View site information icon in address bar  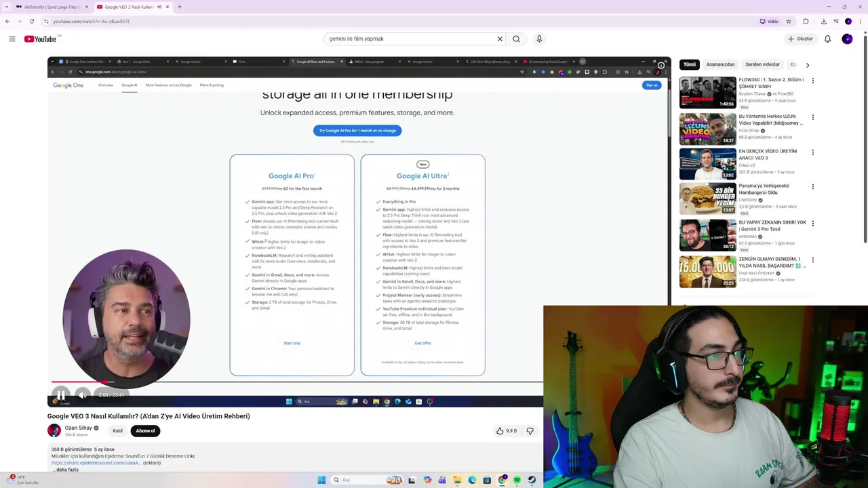tap(46, 21)
